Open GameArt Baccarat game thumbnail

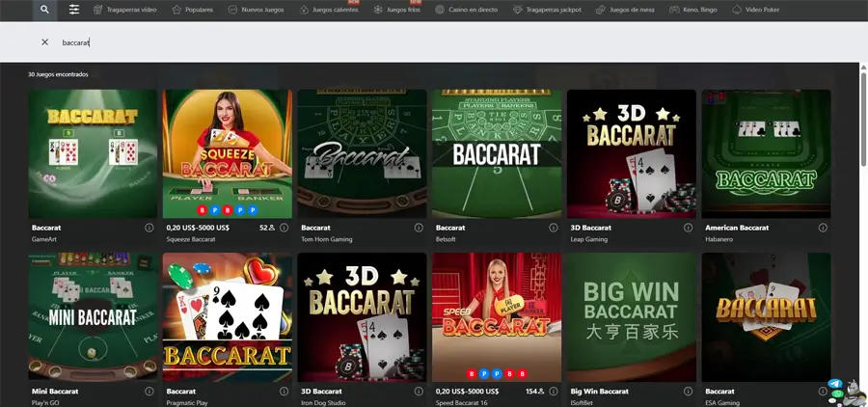[x=93, y=154]
